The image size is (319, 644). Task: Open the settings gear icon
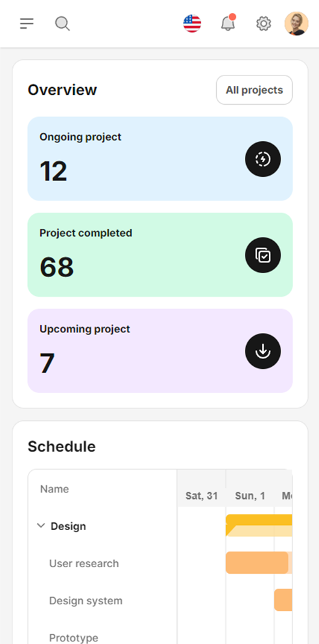(264, 23)
